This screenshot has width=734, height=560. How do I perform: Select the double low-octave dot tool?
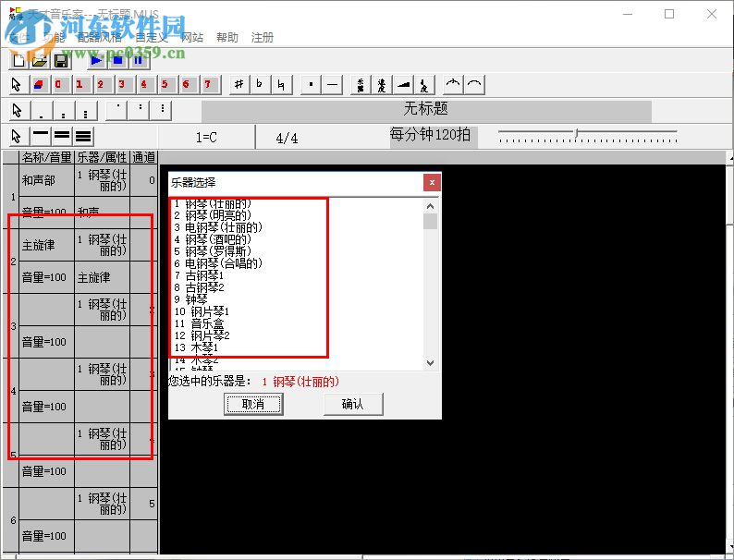64,111
